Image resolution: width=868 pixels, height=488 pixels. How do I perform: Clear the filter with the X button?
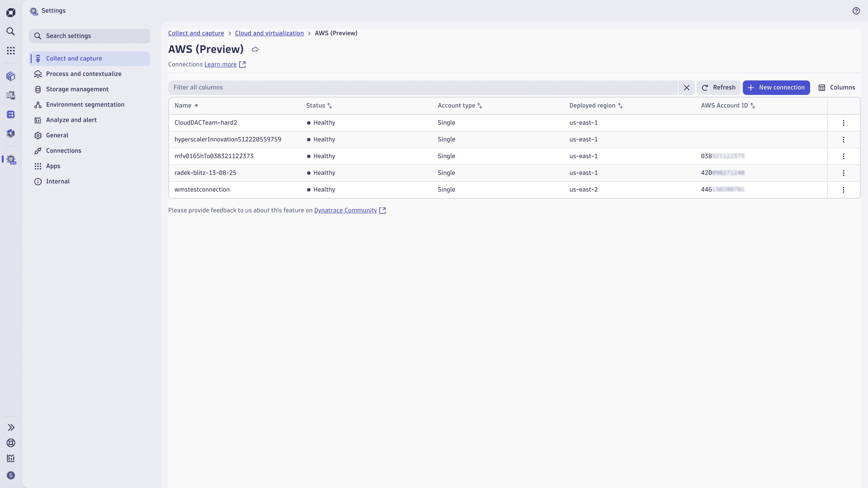coord(686,88)
